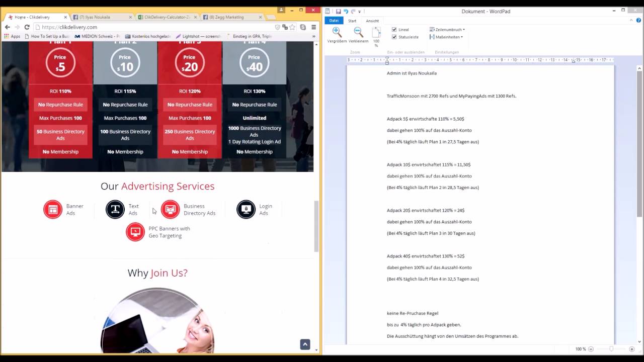Click the Business Directory Ads icon
This screenshot has height=362, width=644.
(x=170, y=209)
